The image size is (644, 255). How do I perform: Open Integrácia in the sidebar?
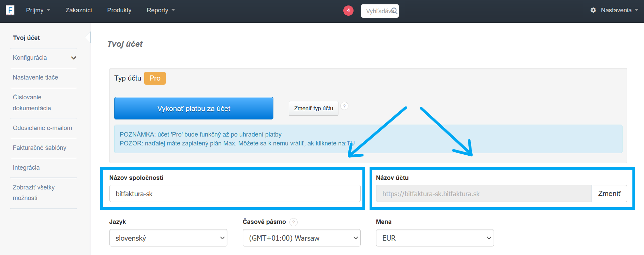[x=26, y=168]
